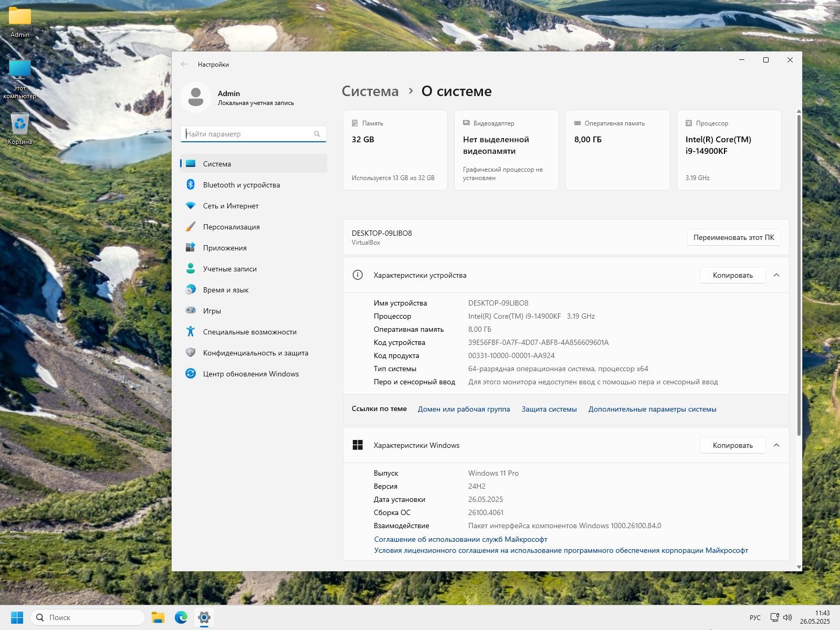This screenshot has height=630, width=840.
Task: Open Соглашение об использовании служб Майкрософт
Action: point(460,539)
